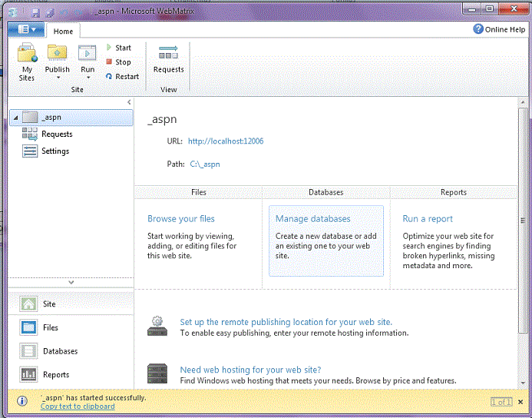Collapse the _aspn tree node
532x418 pixels.
pyautogui.click(x=15, y=118)
